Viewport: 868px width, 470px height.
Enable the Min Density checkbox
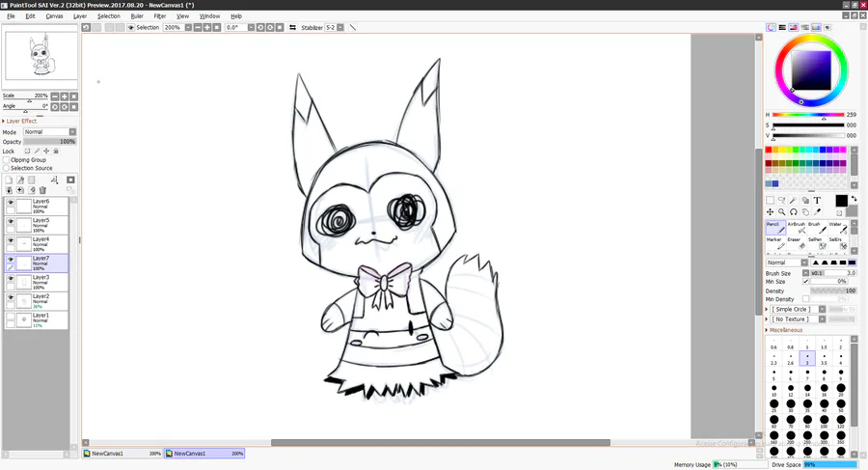806,299
